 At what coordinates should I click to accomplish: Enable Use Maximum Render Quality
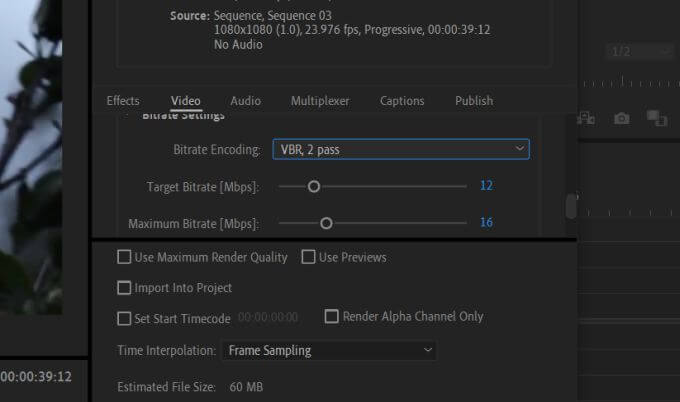(x=124, y=257)
